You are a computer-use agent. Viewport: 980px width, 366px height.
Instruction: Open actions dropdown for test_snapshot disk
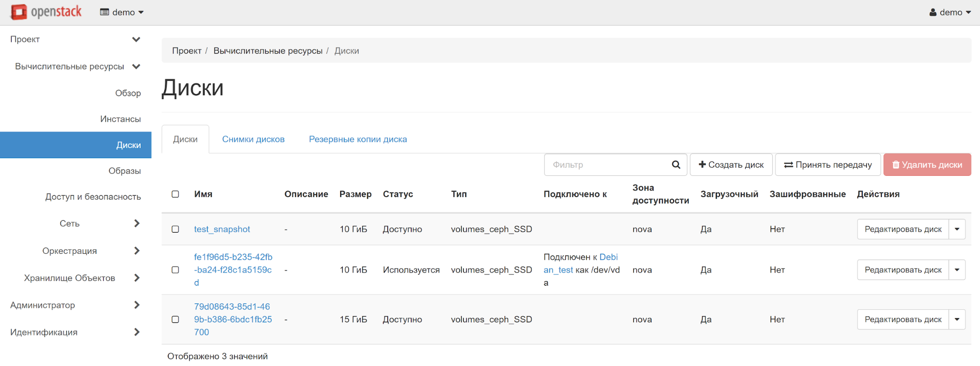tap(957, 229)
